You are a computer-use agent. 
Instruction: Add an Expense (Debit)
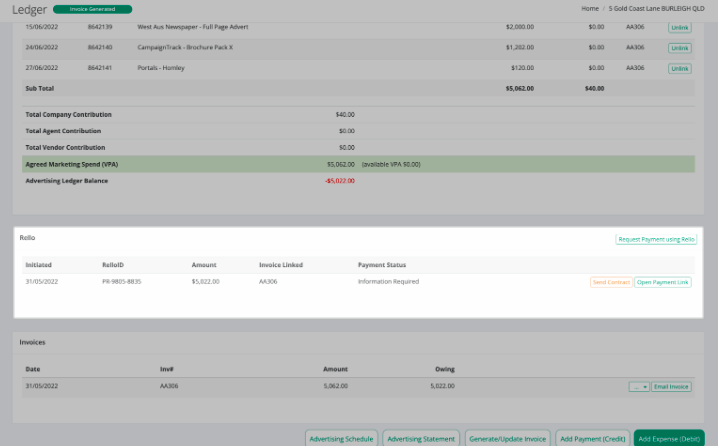(x=669, y=439)
